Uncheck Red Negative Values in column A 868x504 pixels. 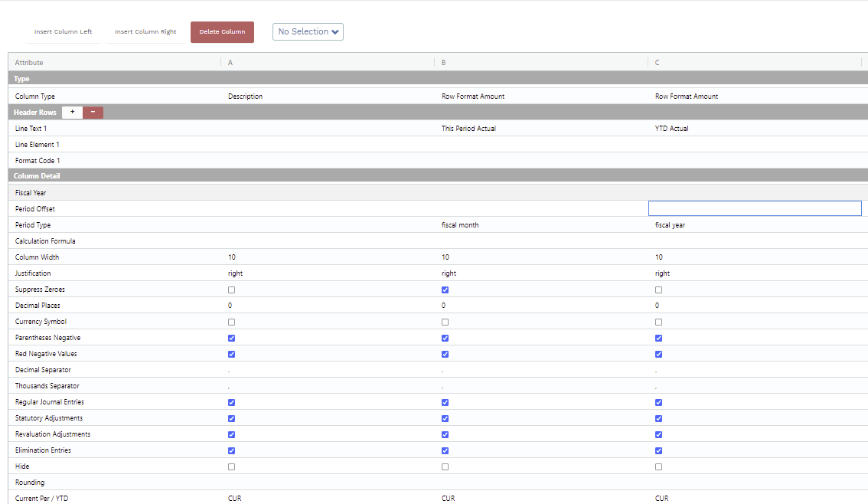coord(232,355)
